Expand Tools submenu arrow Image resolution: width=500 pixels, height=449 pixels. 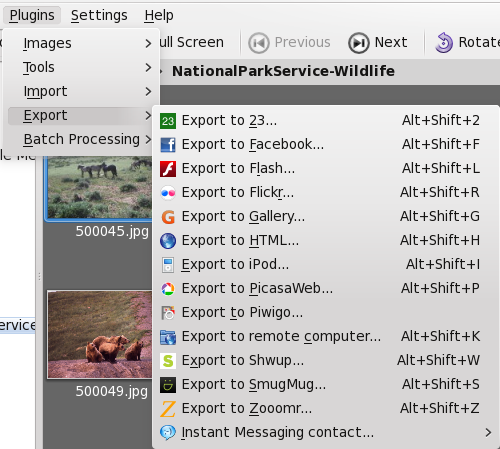(148, 67)
